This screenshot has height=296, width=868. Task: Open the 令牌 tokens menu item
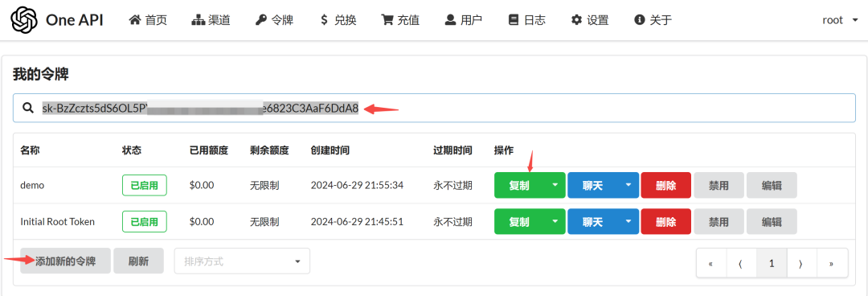coord(274,20)
